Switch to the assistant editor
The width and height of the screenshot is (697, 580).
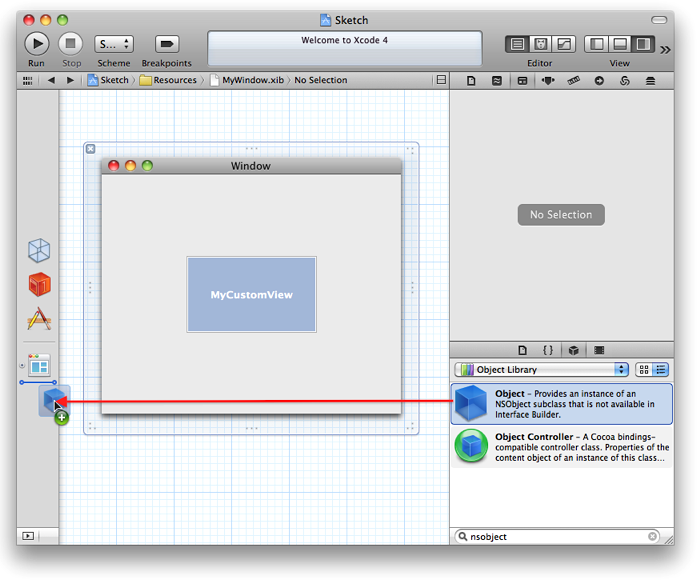pos(540,44)
